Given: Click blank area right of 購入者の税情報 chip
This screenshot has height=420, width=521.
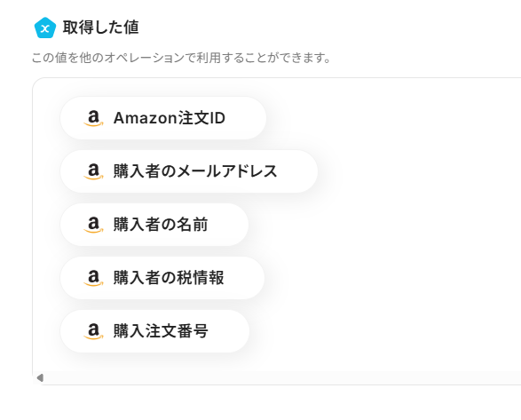Looking at the screenshot, I should 392,278.
